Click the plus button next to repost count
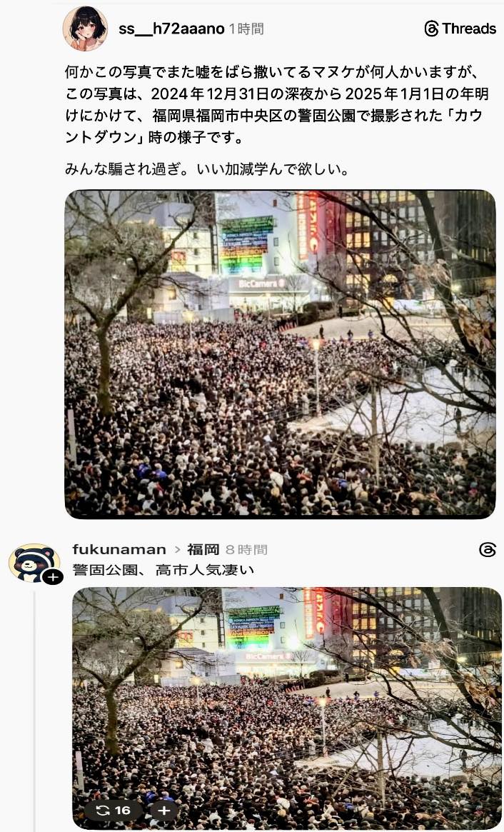504x832 pixels. [164, 811]
